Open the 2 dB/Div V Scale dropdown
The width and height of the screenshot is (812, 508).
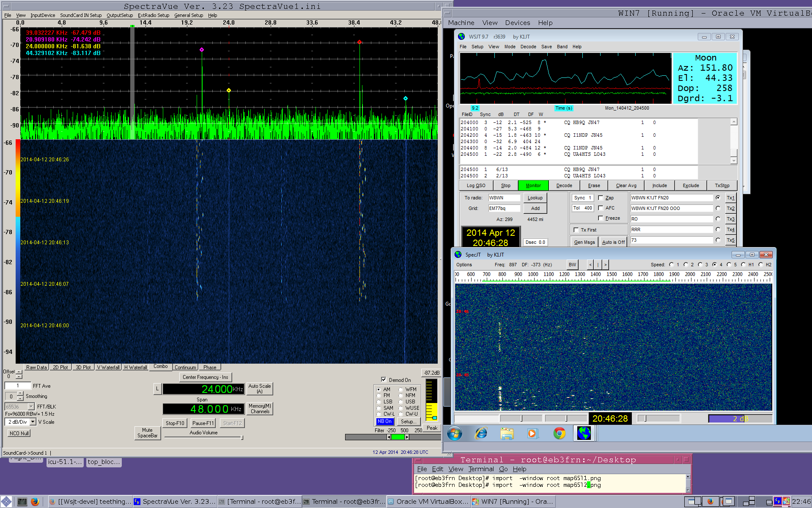32,422
